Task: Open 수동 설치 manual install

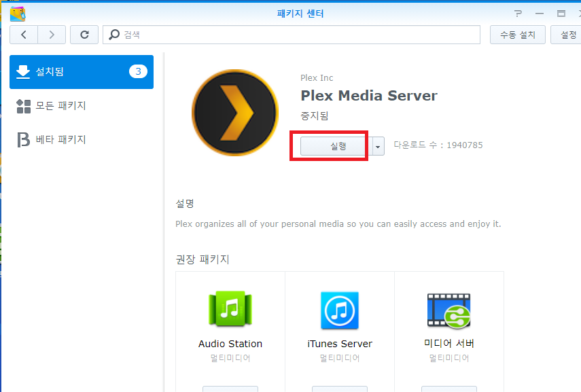Action: [x=518, y=35]
